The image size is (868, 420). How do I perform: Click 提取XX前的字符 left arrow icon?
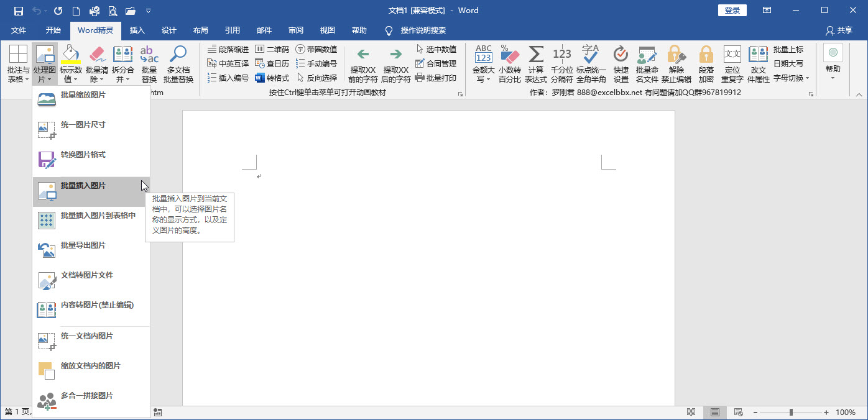[363, 65]
